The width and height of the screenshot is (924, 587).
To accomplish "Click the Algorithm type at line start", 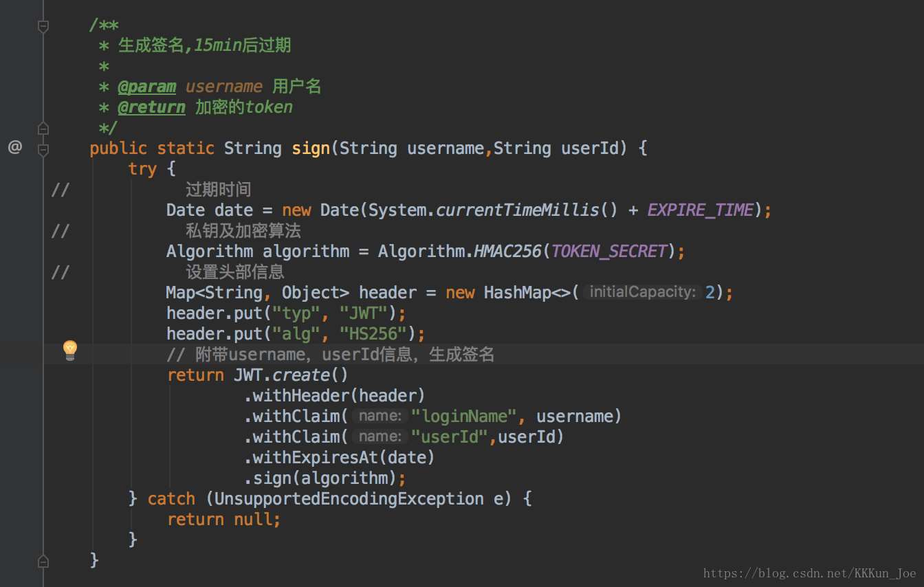I will click(x=210, y=251).
